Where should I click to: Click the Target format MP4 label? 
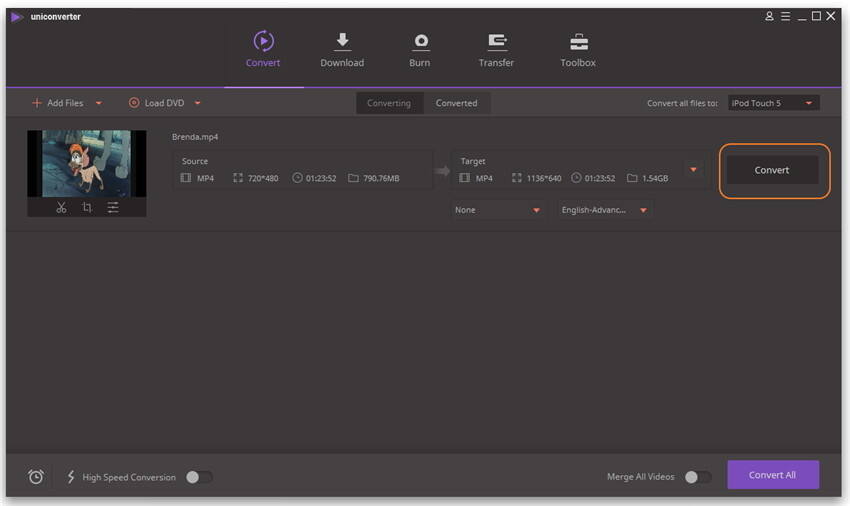[x=484, y=178]
